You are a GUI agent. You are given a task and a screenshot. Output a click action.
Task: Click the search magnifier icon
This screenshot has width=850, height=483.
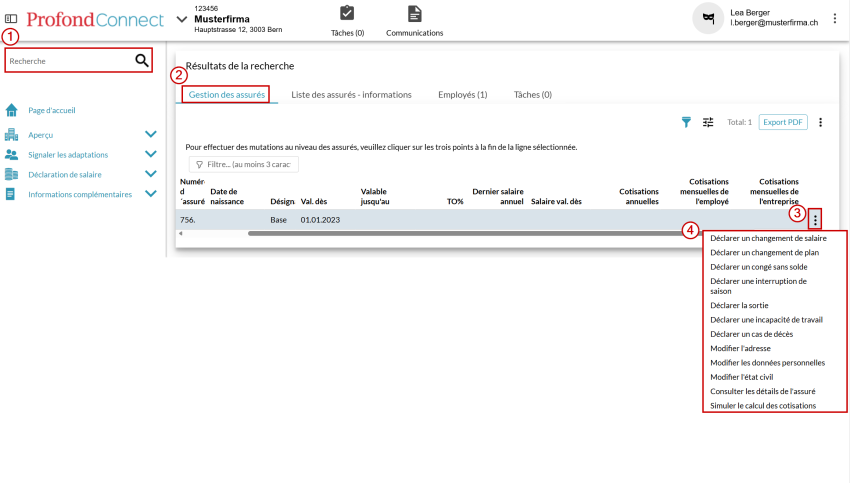pyautogui.click(x=141, y=61)
